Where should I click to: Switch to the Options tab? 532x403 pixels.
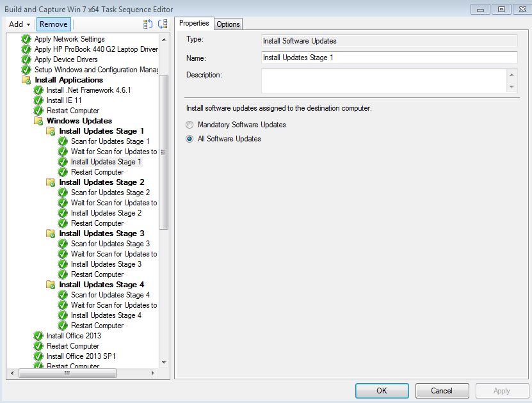(228, 23)
